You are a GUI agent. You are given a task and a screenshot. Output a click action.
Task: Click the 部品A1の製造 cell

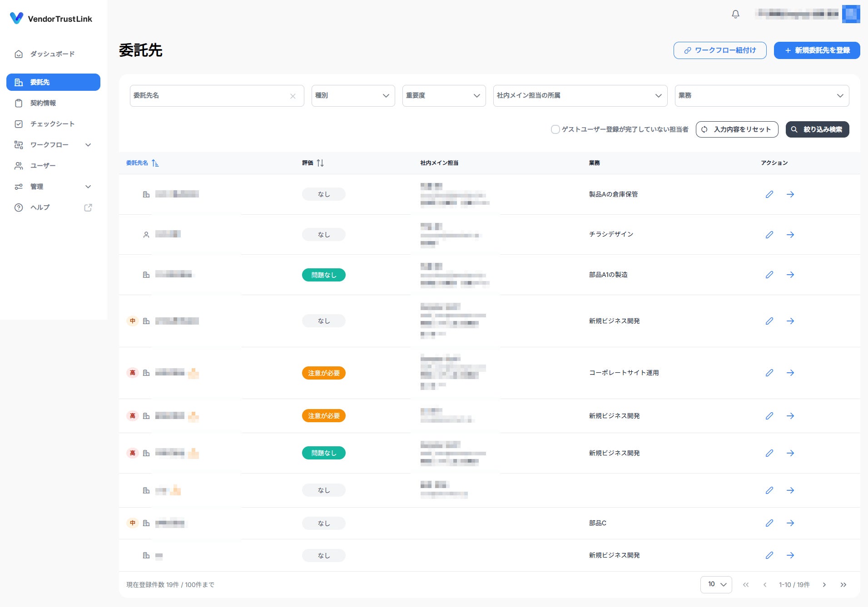pos(608,275)
